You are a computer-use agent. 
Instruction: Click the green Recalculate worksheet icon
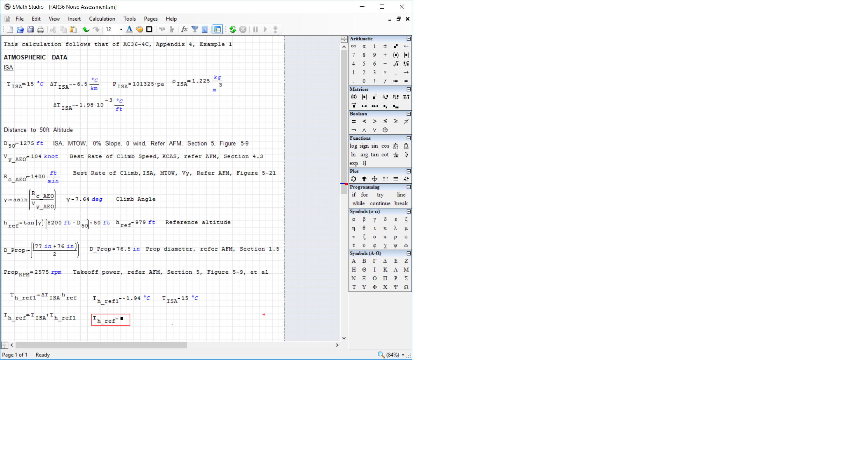tap(233, 29)
